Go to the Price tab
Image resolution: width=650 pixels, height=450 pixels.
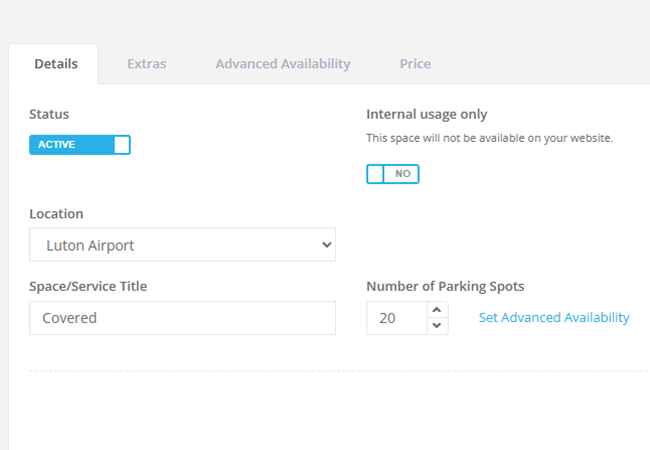coord(415,64)
